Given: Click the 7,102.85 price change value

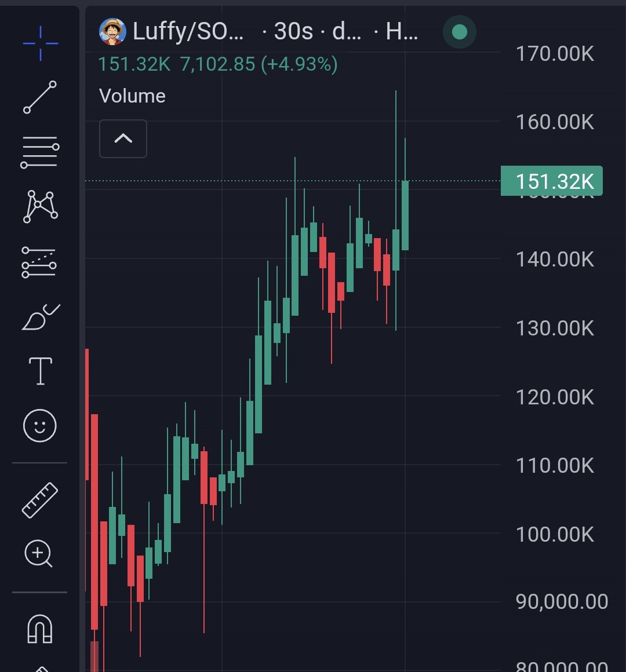Looking at the screenshot, I should (218, 64).
